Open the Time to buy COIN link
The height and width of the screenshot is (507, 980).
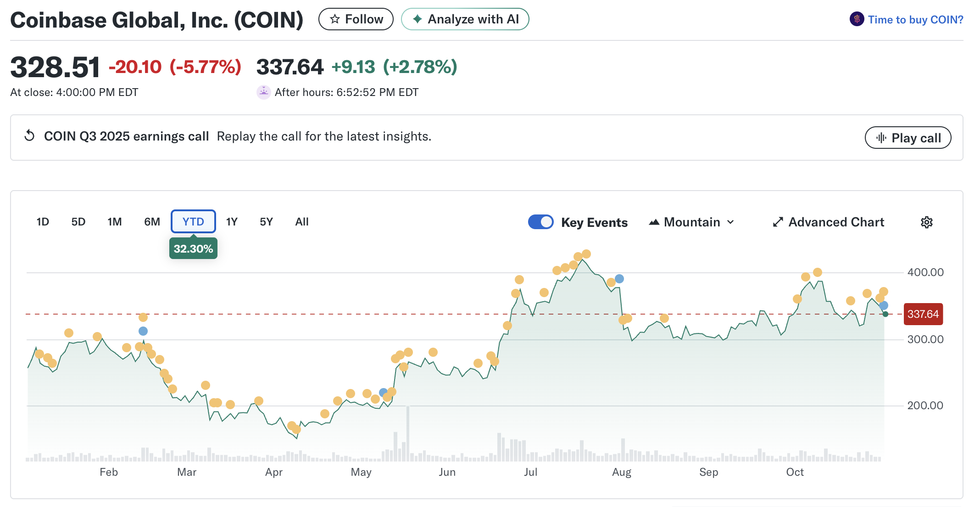tap(915, 20)
